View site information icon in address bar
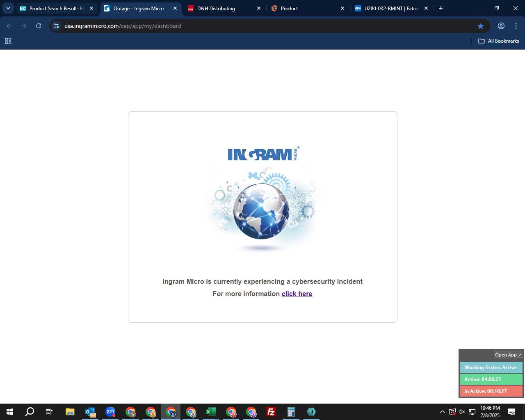 pyautogui.click(x=56, y=26)
